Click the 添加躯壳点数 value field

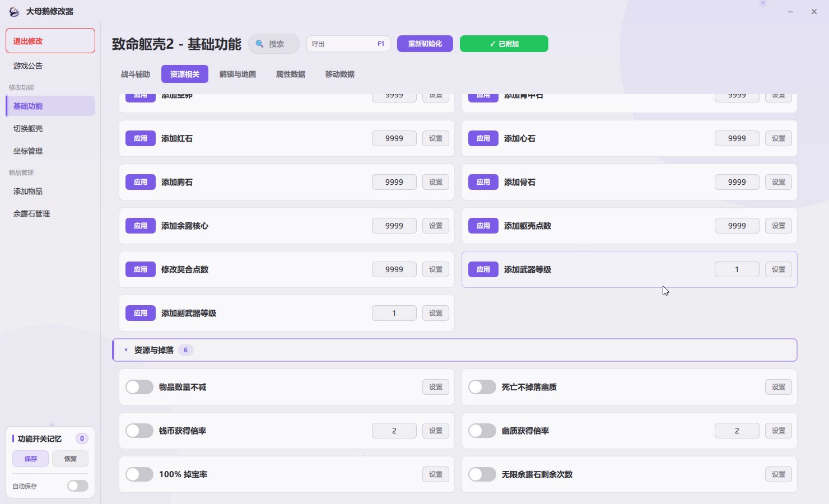pos(737,226)
